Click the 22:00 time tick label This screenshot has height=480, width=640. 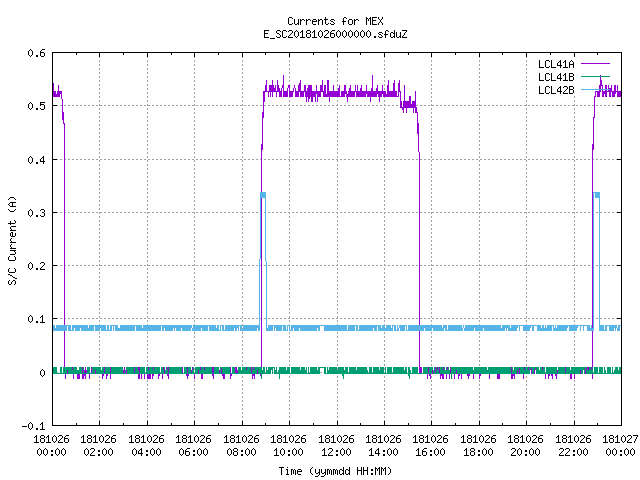[x=573, y=452]
